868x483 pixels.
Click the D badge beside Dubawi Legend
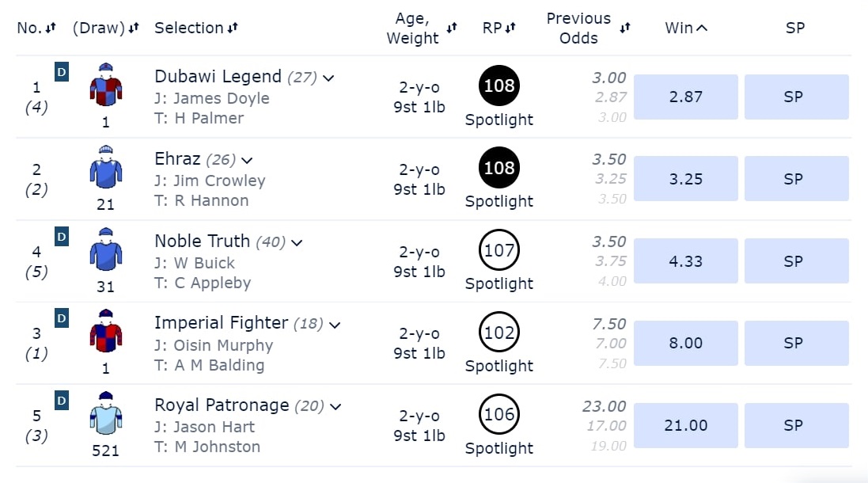61,73
